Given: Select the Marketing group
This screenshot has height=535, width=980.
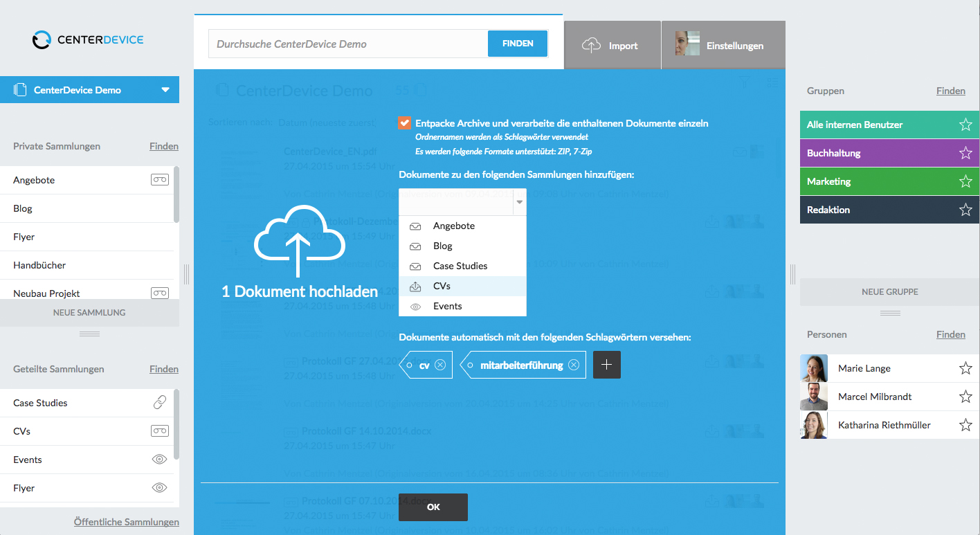Looking at the screenshot, I should pyautogui.click(x=890, y=181).
